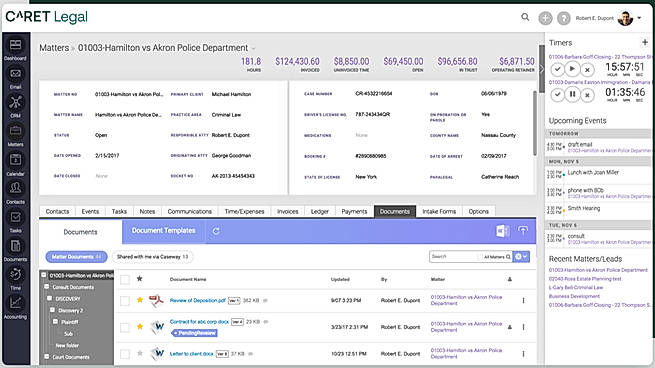Viewport: 655px width, 368px height.
Task: Switch to the Ledger tab
Action: tap(320, 211)
